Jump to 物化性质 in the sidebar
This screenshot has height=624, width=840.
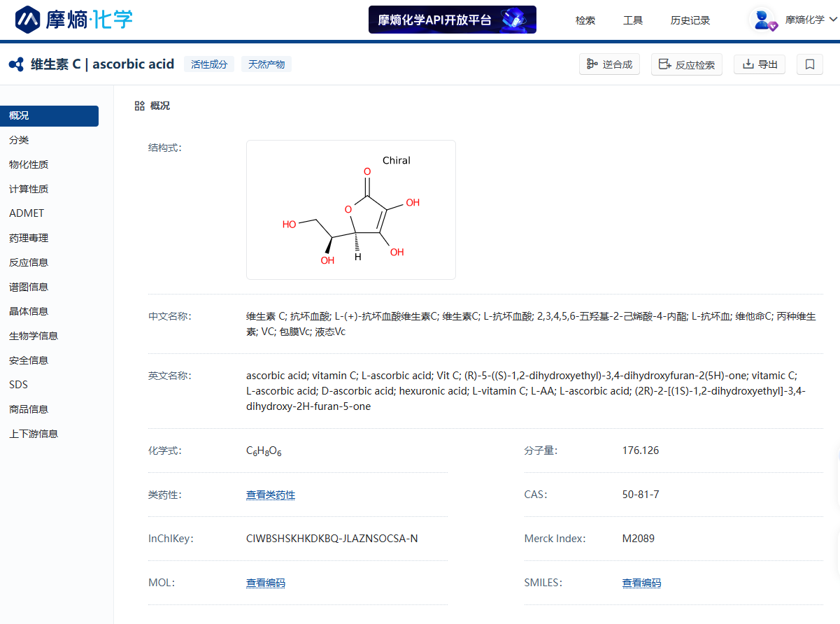coord(29,164)
